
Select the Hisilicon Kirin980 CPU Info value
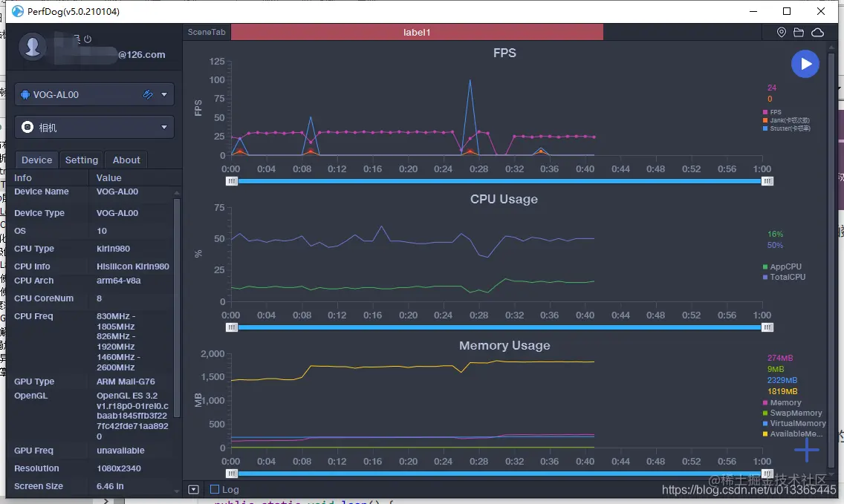tap(133, 266)
